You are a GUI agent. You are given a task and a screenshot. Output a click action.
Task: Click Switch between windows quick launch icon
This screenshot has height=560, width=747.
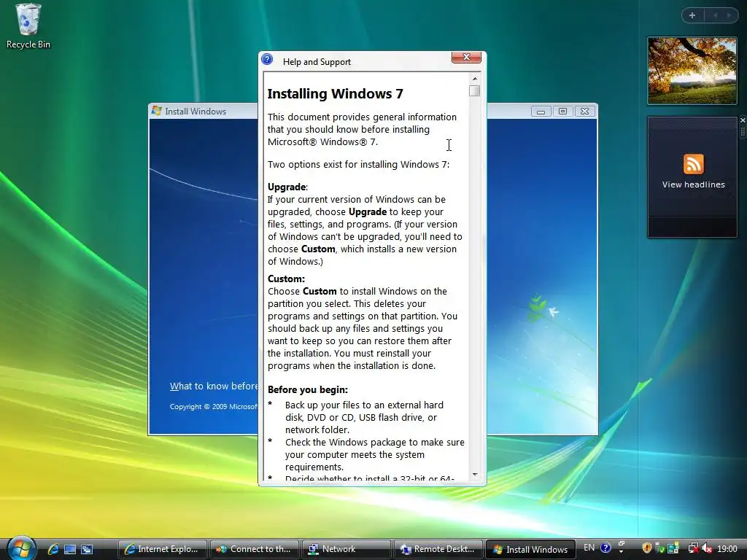(87, 549)
